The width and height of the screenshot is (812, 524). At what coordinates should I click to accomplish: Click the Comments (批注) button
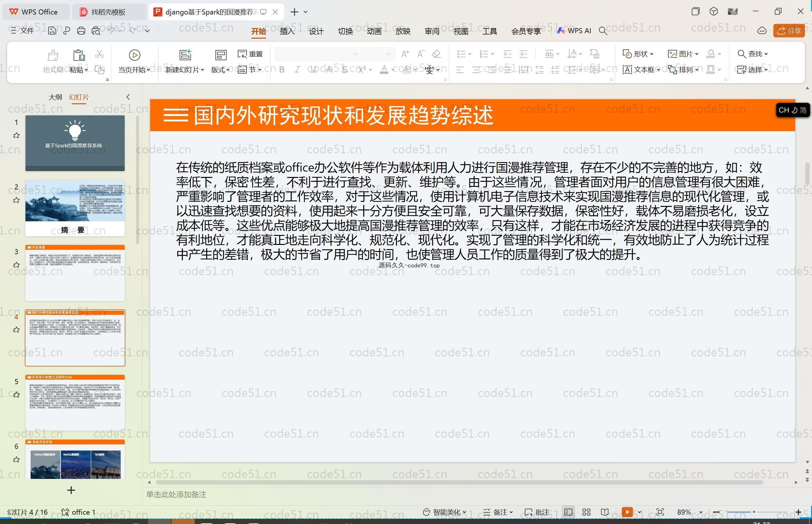537,512
